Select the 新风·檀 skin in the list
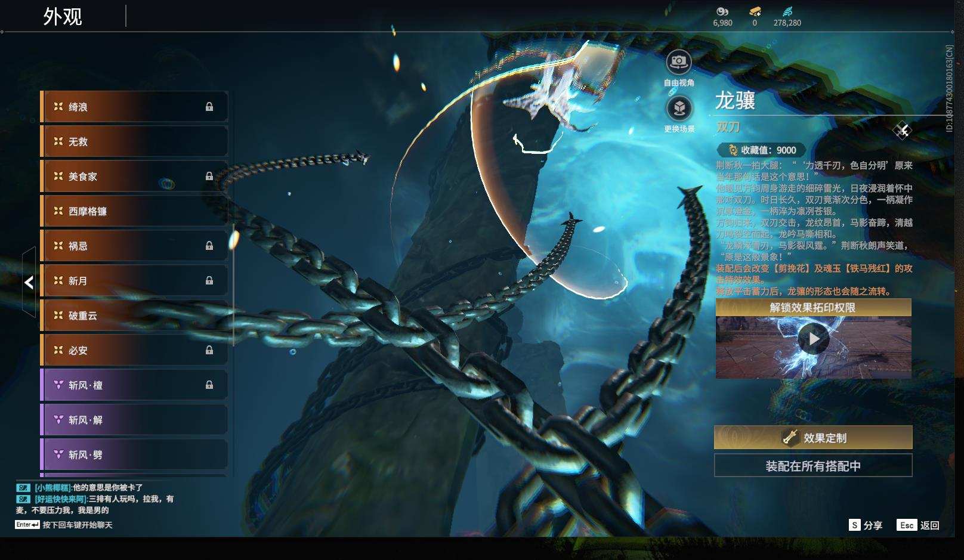Viewport: 964px width, 560px height. tap(134, 385)
